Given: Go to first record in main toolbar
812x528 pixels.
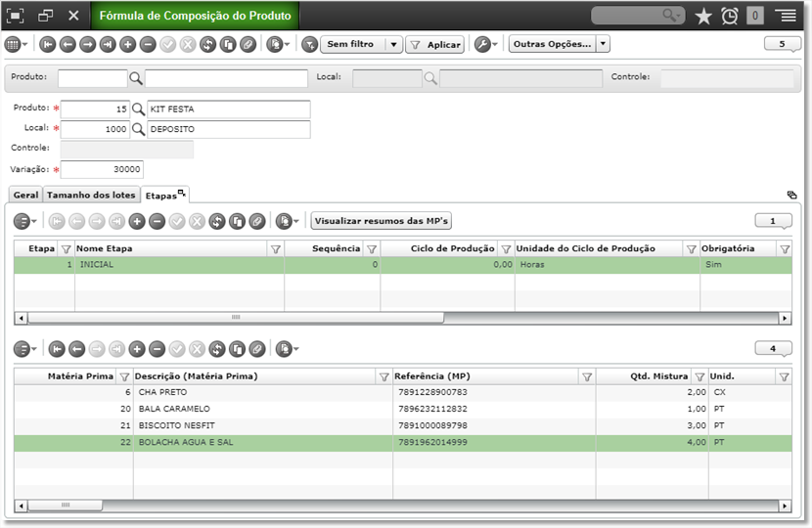Looking at the screenshot, I should click(x=47, y=45).
